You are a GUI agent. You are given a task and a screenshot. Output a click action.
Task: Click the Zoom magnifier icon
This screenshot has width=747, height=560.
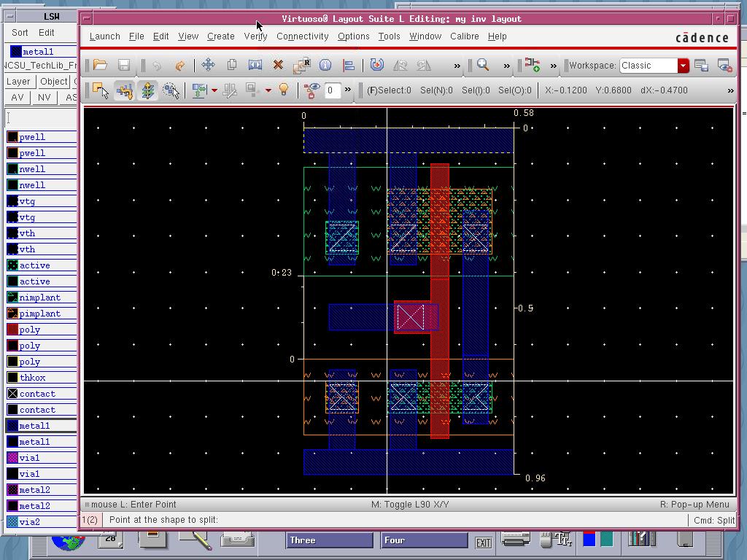click(483, 65)
